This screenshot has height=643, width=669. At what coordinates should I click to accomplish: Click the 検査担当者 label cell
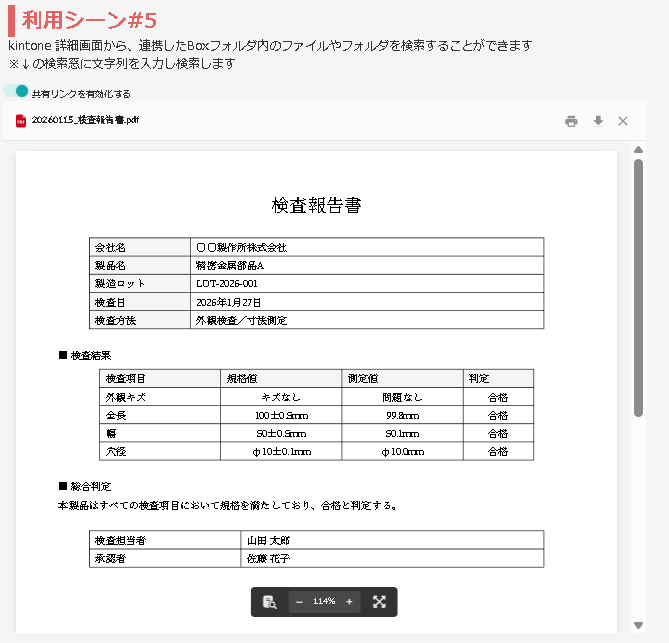tap(165, 540)
